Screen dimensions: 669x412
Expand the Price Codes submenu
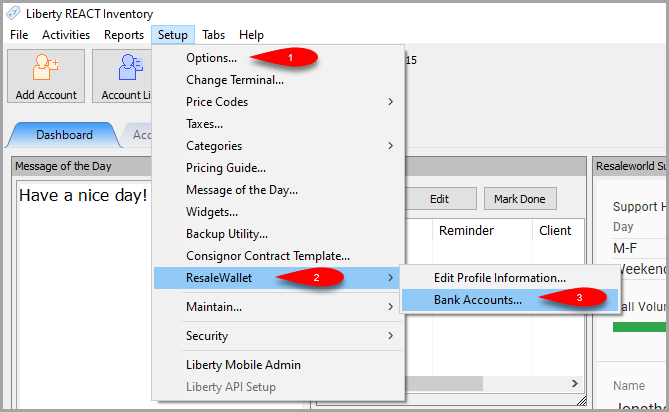click(x=278, y=102)
